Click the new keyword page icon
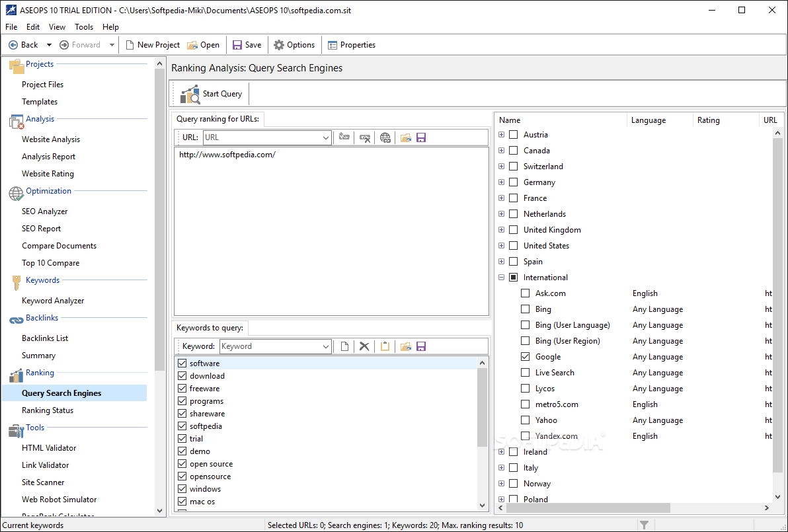The height and width of the screenshot is (532, 788). click(x=344, y=346)
